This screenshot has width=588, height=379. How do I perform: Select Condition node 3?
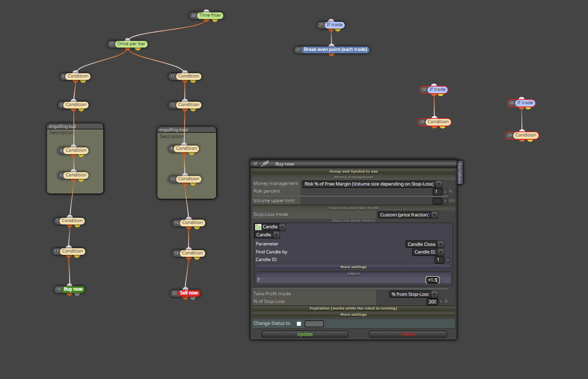(76, 105)
